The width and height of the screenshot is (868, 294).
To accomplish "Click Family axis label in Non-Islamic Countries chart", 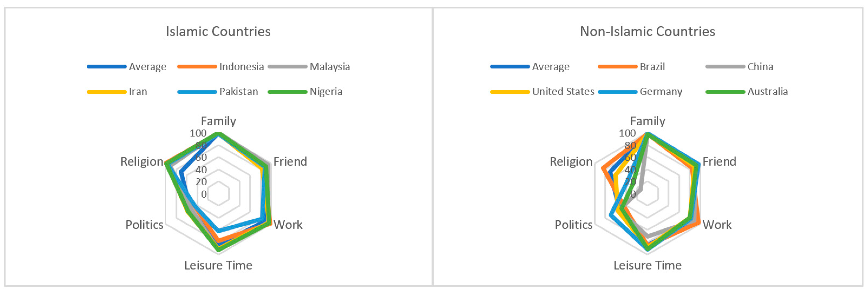I will point(647,121).
